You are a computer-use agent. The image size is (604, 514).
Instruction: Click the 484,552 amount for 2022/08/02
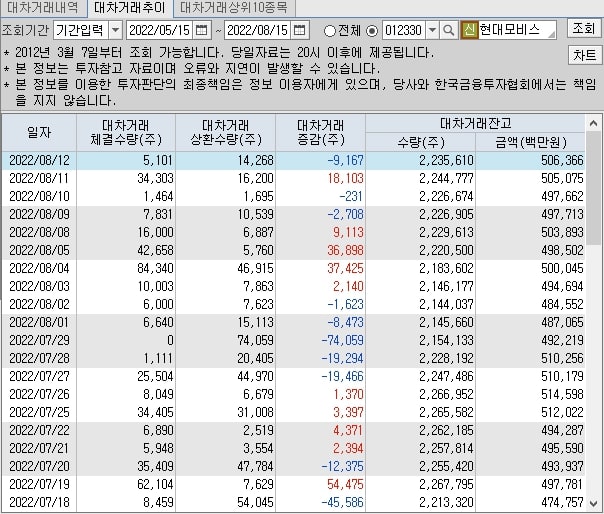coord(562,304)
